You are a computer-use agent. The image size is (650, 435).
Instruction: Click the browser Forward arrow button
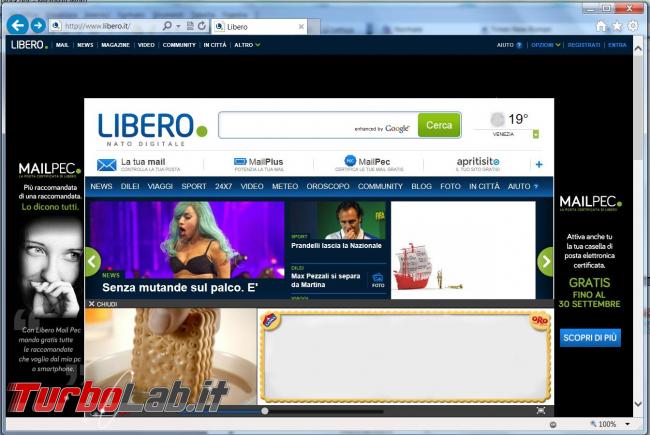38,25
